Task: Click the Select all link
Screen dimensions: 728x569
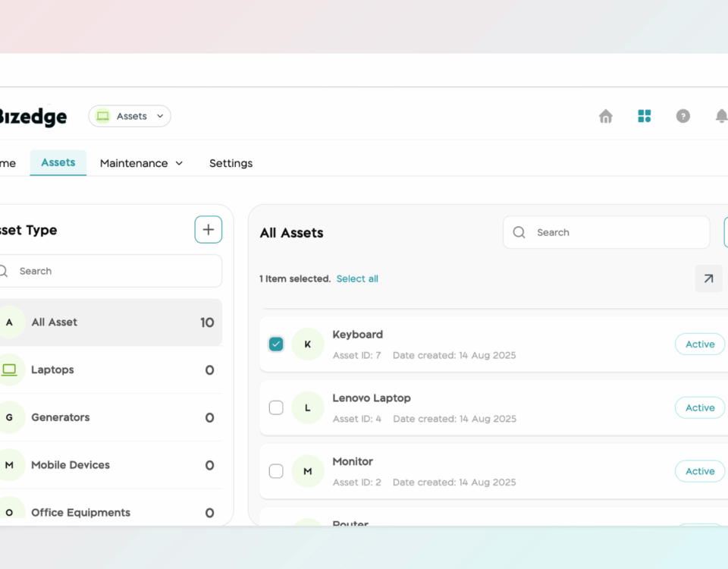Action: click(357, 278)
